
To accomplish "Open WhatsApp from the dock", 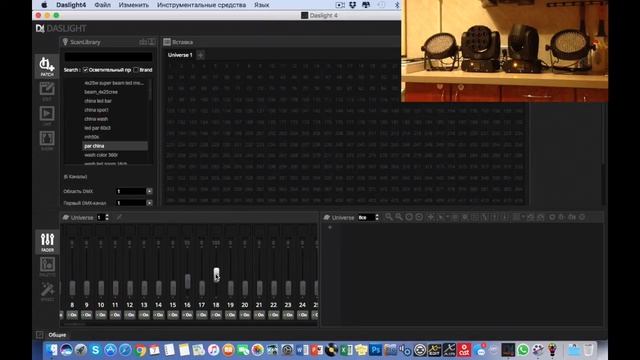I will coord(523,350).
